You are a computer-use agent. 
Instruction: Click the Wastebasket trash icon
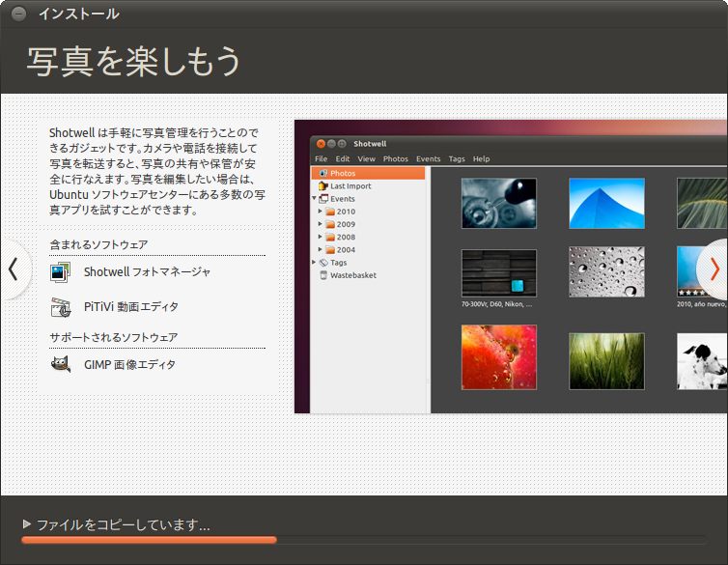[323, 275]
